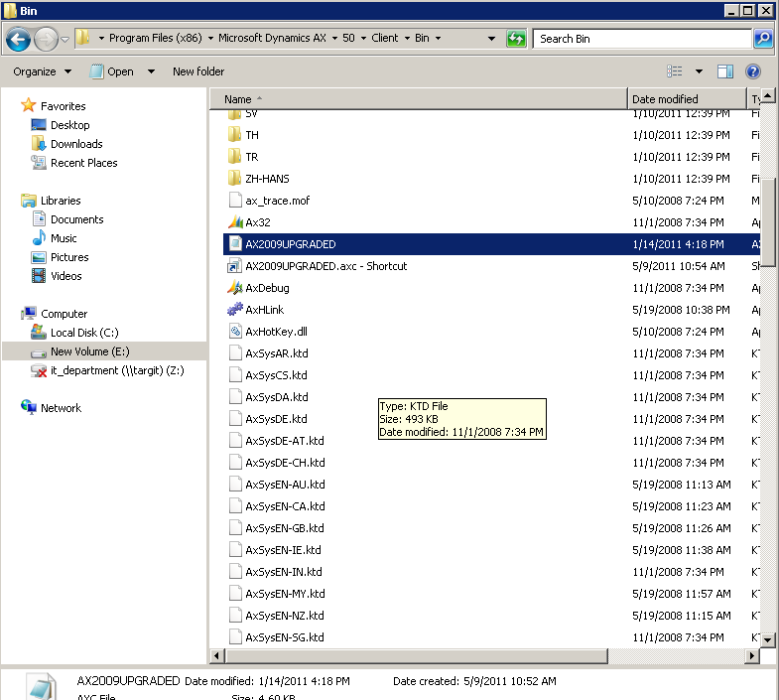Select Favorites in navigation pane
779x700 pixels.
tap(63, 106)
